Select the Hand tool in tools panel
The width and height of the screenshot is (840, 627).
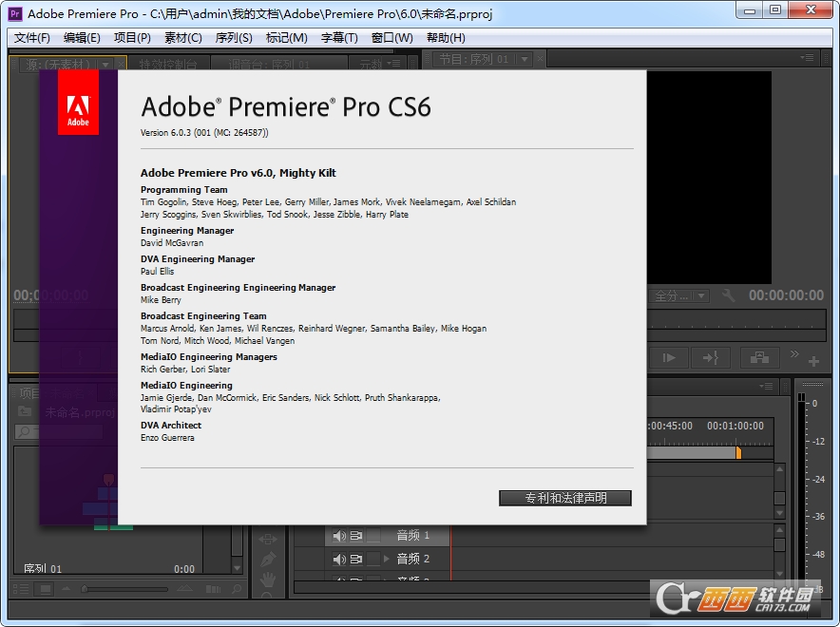tap(268, 578)
